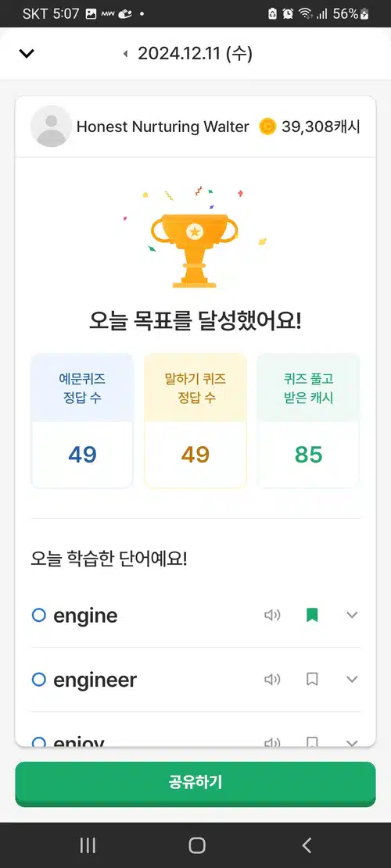Tap the green 공유하기 share button

195,782
